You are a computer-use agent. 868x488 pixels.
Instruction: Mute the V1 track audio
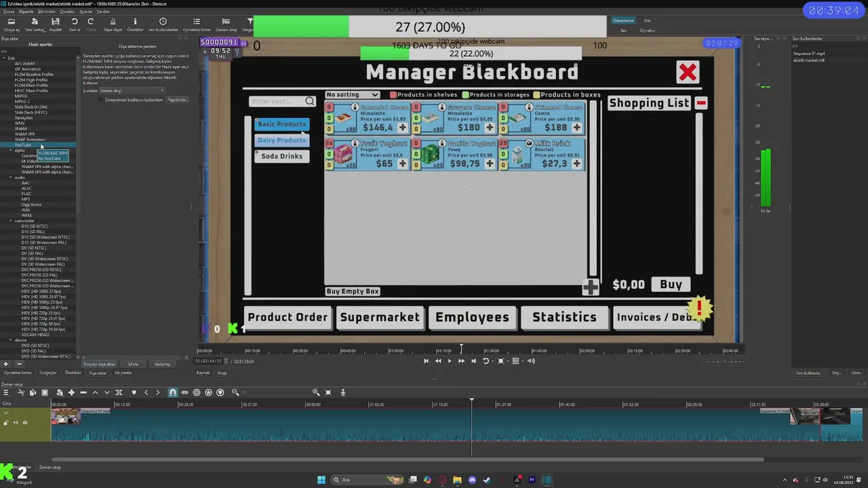[16, 423]
